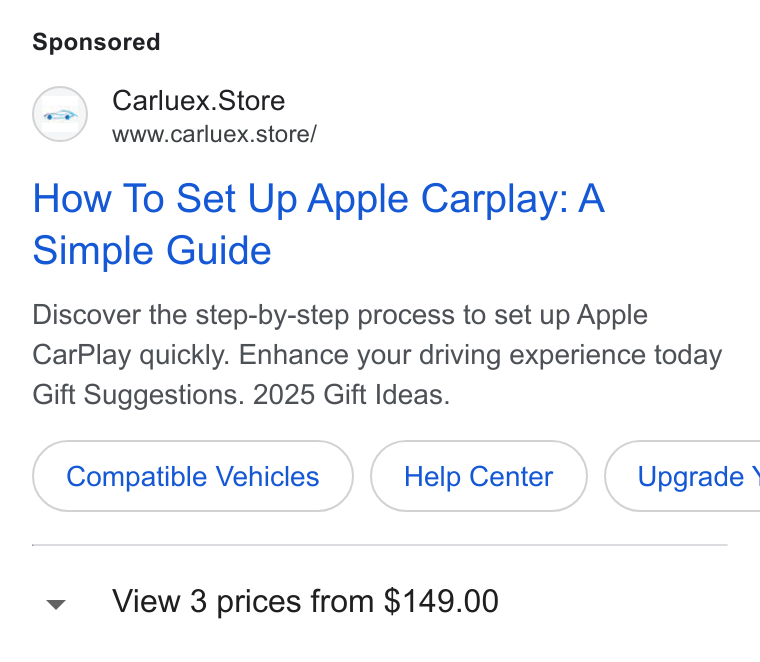Click the Simple Guide headline line
Viewport: 760px width, 662px height.
(152, 251)
